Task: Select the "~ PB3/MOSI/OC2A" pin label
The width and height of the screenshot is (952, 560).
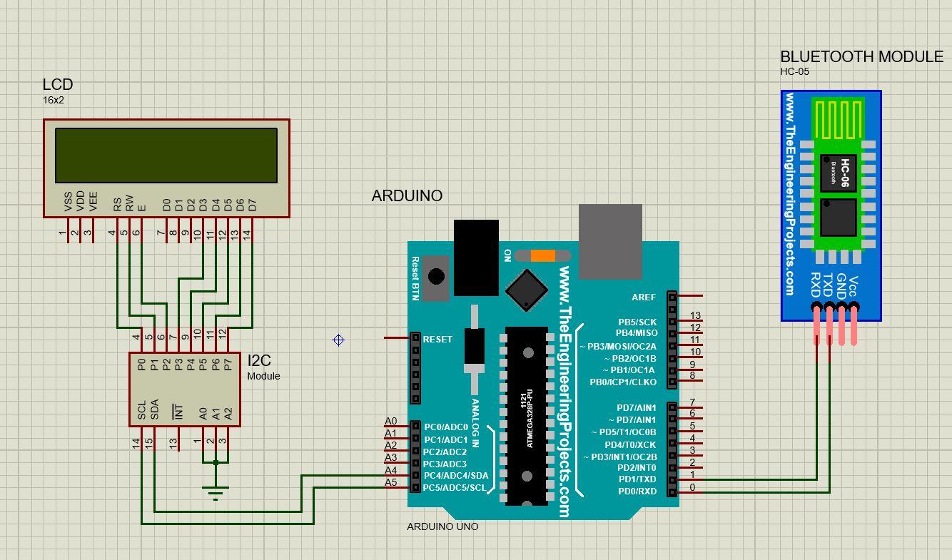Action: coord(618,346)
